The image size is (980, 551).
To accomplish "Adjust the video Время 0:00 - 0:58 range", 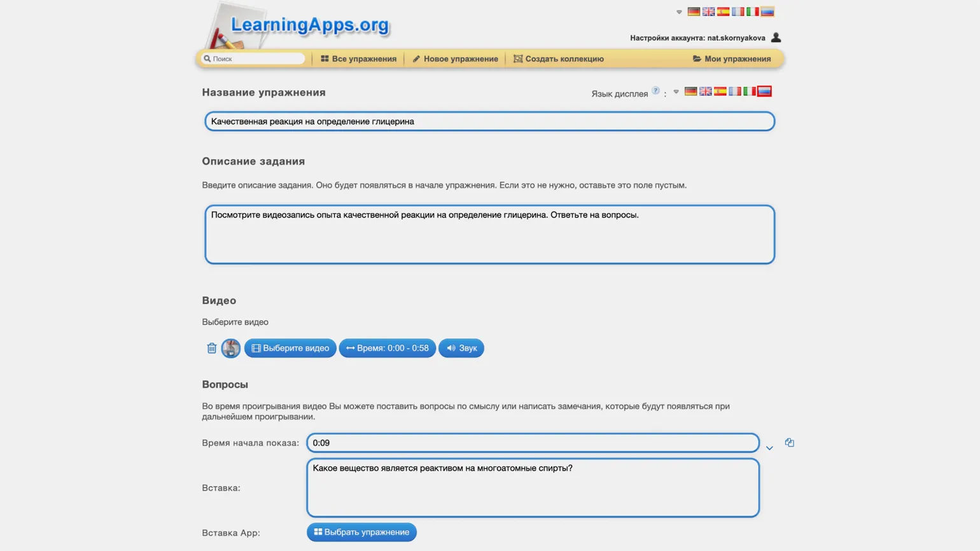I will click(387, 348).
